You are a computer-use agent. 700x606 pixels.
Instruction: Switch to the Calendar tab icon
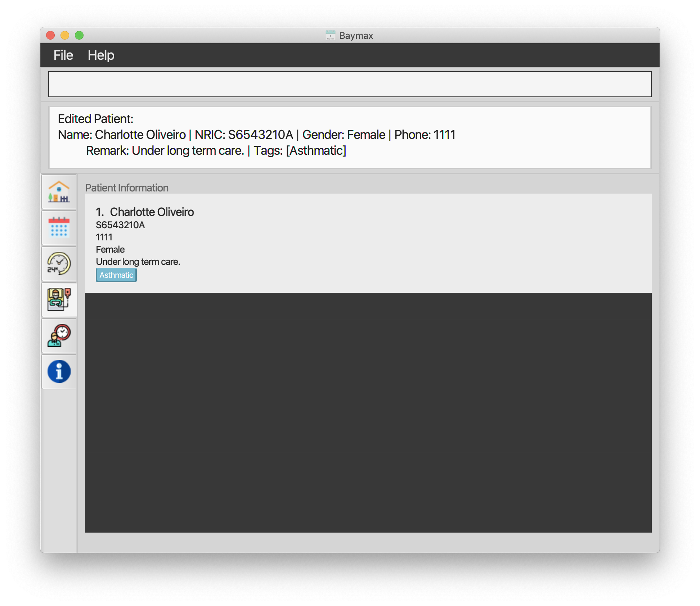tap(59, 227)
